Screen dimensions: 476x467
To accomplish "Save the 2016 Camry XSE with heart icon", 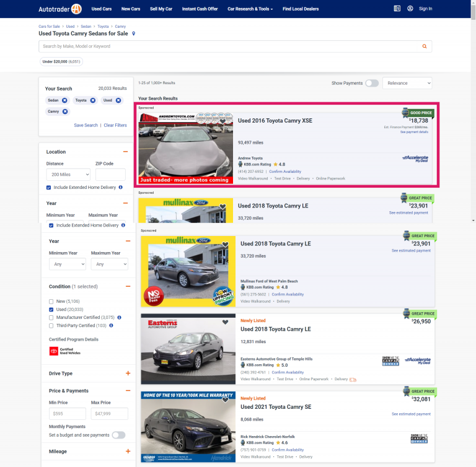I will pos(223,121).
